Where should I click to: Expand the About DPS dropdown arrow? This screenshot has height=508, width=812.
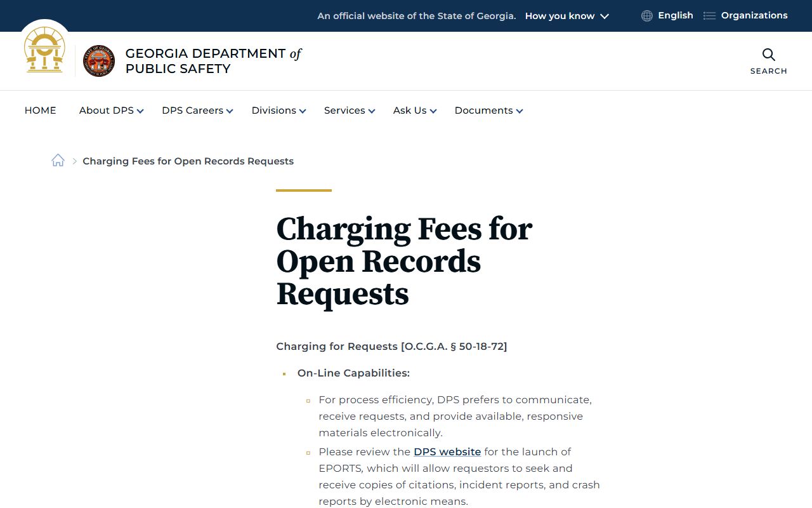point(140,111)
